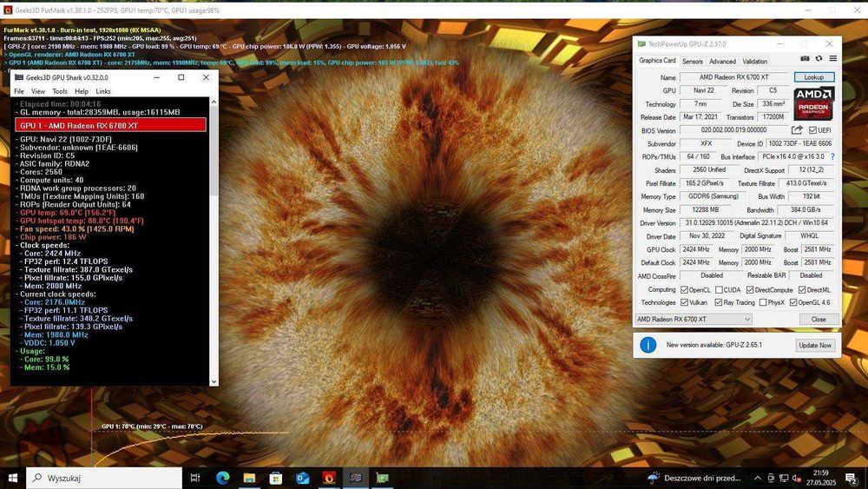Toggle the UEFI checkbox in GPU-Z
The height and width of the screenshot is (489, 868).
812,130
